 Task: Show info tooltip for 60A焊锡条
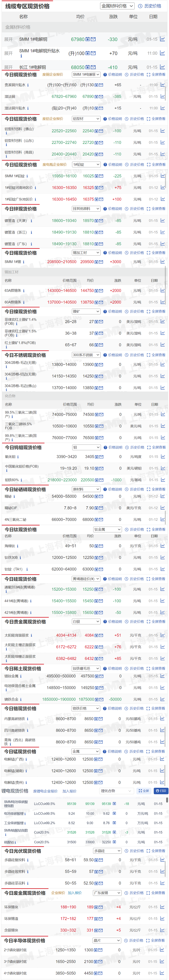[23, 302]
